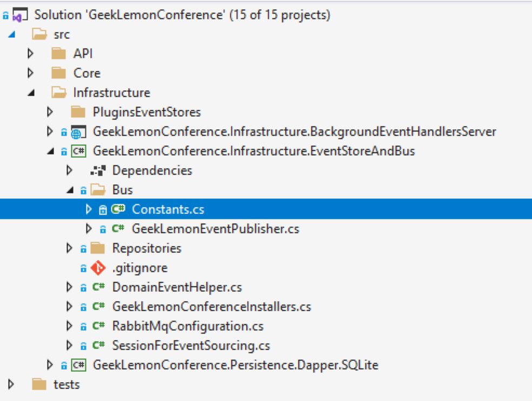Select the Constants.cs file name
Viewport: 532px width, 401px height.
coord(168,209)
